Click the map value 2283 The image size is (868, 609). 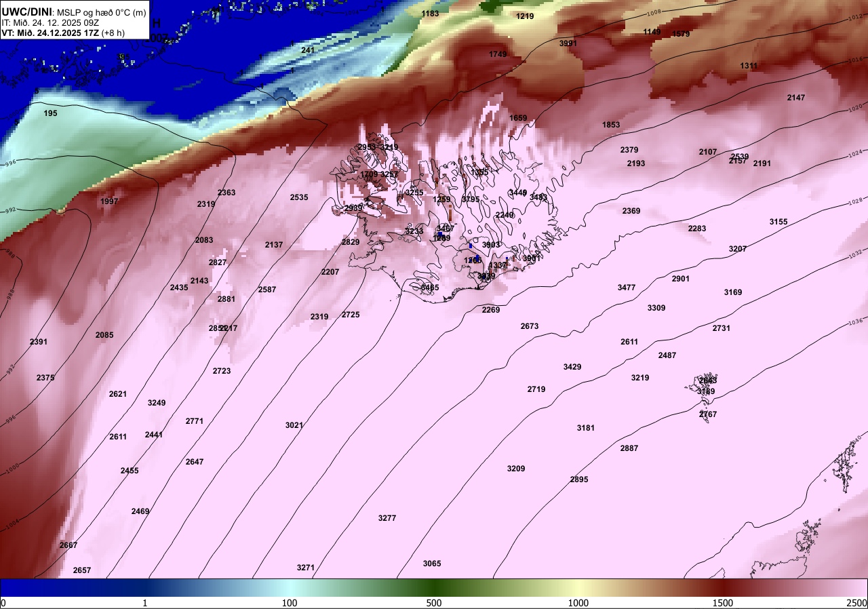(x=697, y=229)
